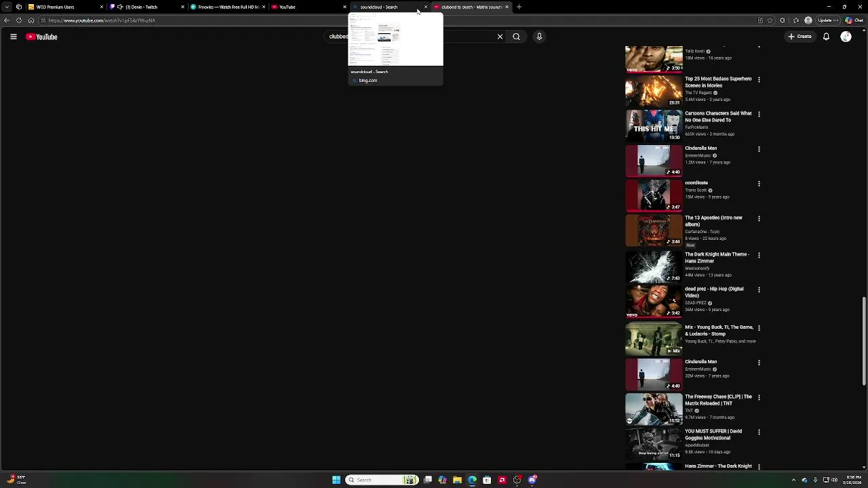Screen dimensions: 868x488
Task: Click the taskbar Search box
Action: coord(381,480)
